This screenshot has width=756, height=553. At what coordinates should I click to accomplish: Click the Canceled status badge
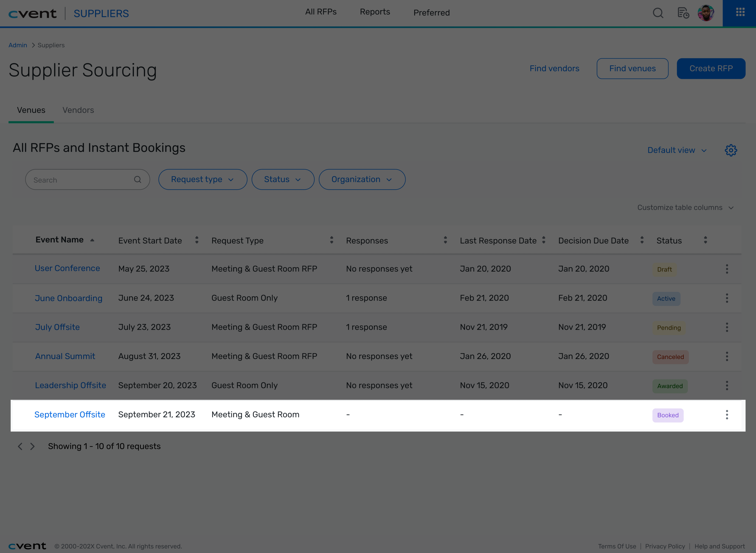tap(671, 357)
